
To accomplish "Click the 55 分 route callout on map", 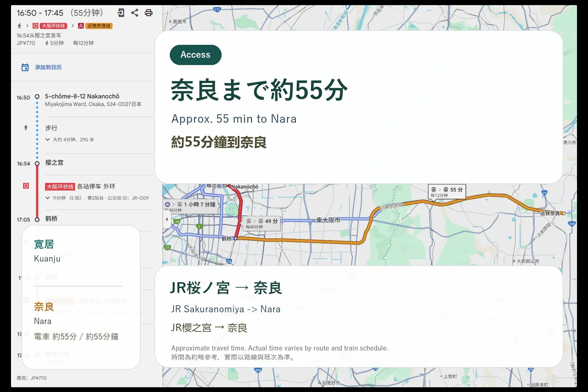I will [x=447, y=191].
